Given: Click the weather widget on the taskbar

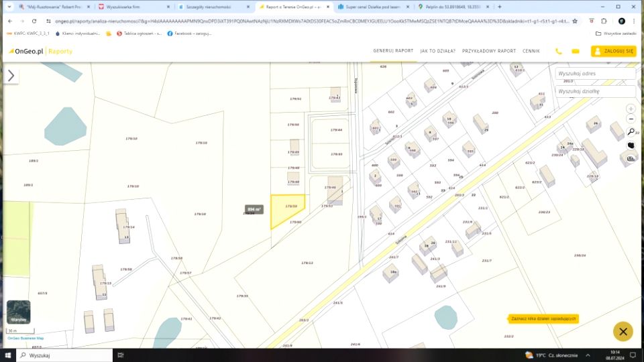Looking at the screenshot, I should pos(551,355).
